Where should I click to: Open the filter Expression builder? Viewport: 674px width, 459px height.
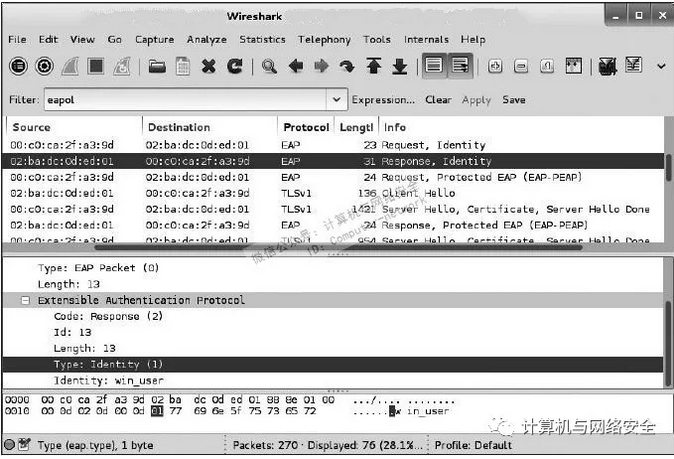tap(383, 100)
